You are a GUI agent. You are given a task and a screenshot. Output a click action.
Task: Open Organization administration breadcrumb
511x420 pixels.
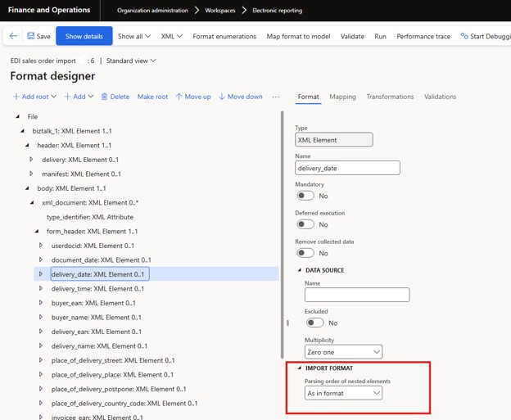pyautogui.click(x=152, y=11)
